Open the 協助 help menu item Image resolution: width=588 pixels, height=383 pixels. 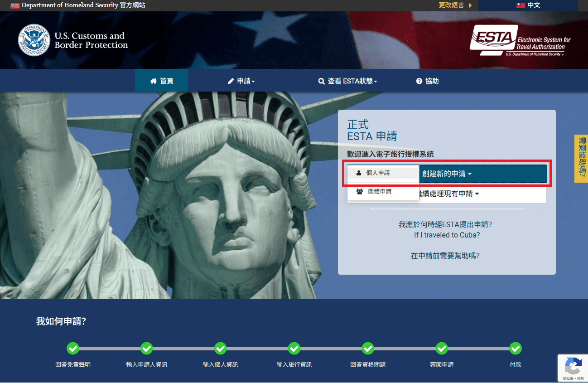tap(427, 81)
